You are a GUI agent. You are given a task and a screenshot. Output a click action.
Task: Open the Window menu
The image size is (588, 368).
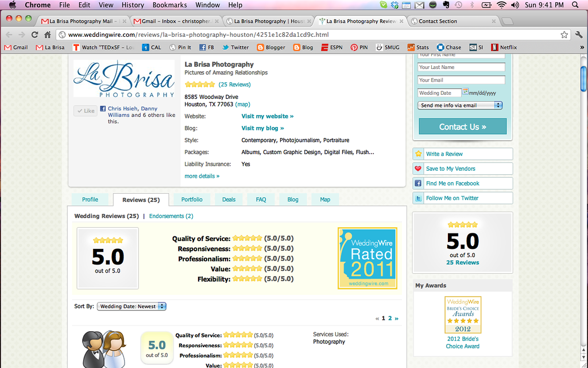click(207, 5)
